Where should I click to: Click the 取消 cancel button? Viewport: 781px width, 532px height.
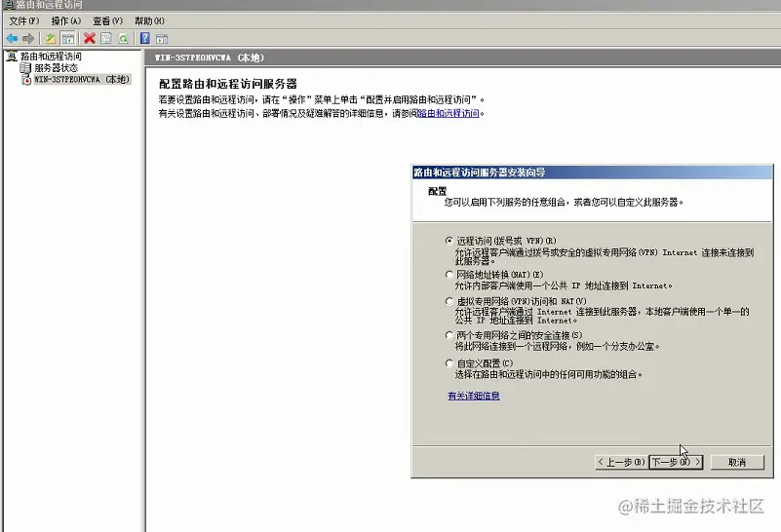737,462
